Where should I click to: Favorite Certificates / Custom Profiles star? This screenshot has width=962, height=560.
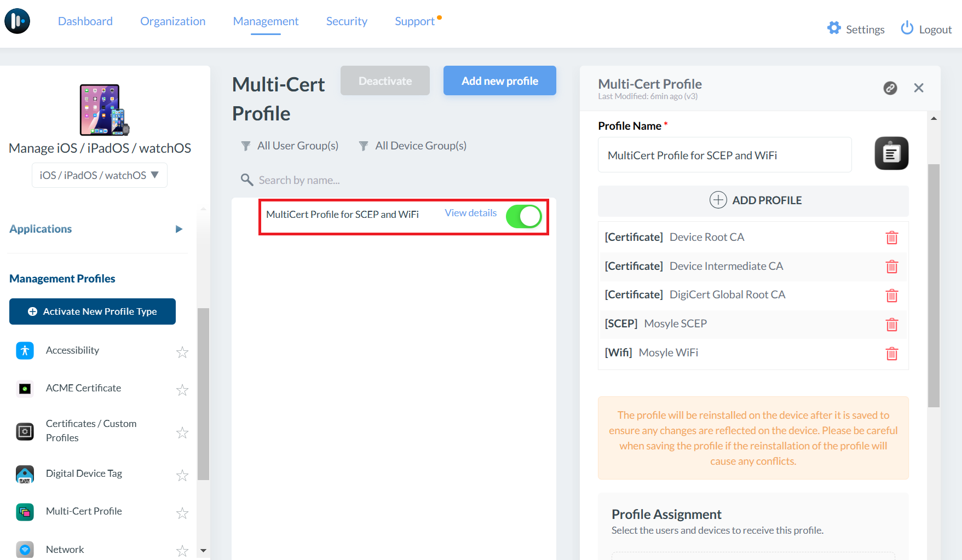[182, 432]
